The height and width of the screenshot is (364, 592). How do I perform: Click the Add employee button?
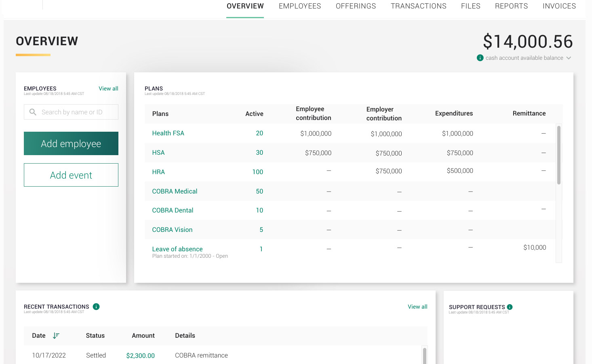[71, 143]
